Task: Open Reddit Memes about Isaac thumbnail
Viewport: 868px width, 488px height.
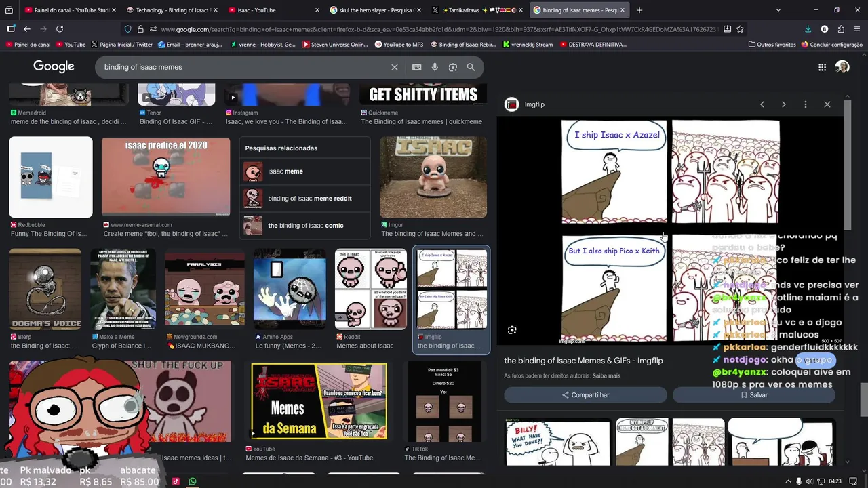Action: click(371, 289)
